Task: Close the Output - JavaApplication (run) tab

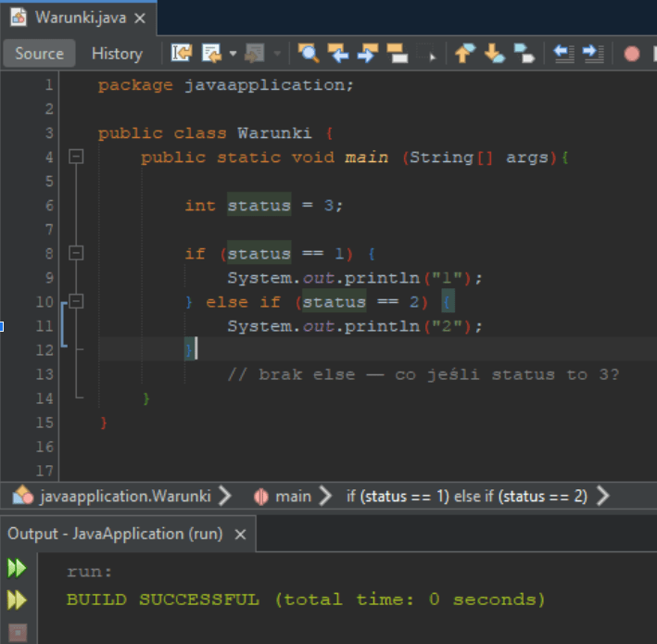Action: [x=240, y=535]
